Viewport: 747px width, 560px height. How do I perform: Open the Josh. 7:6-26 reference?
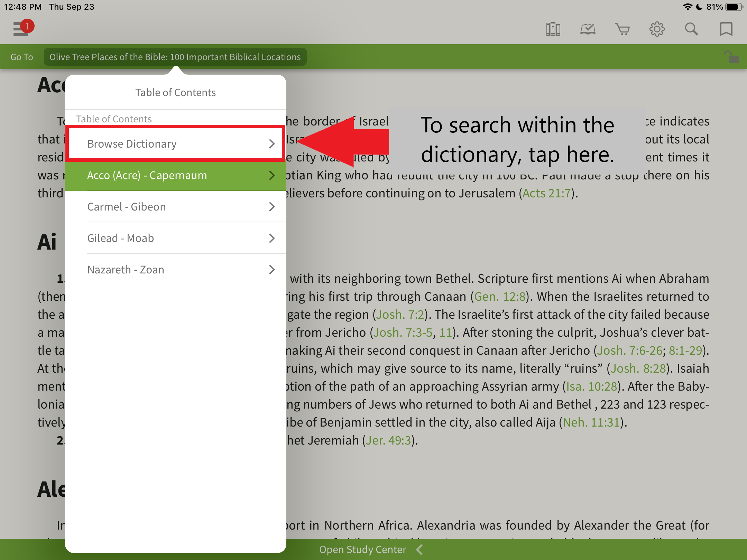pos(630,351)
